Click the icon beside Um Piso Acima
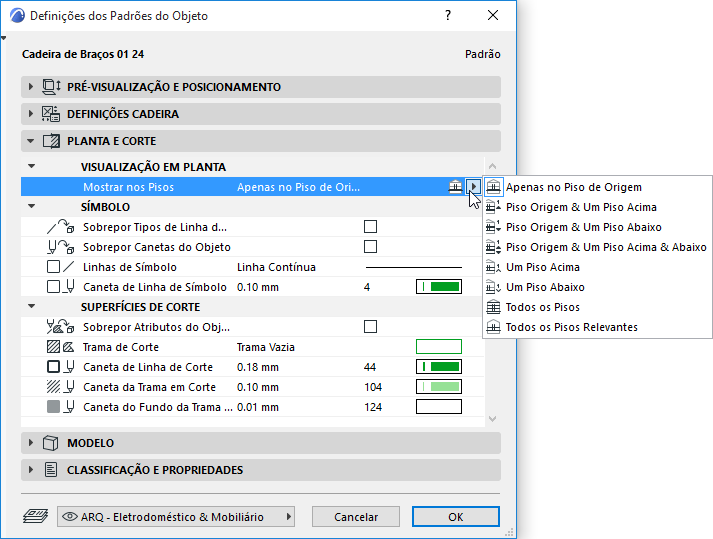Screen dimensions: 713x539 click(493, 267)
